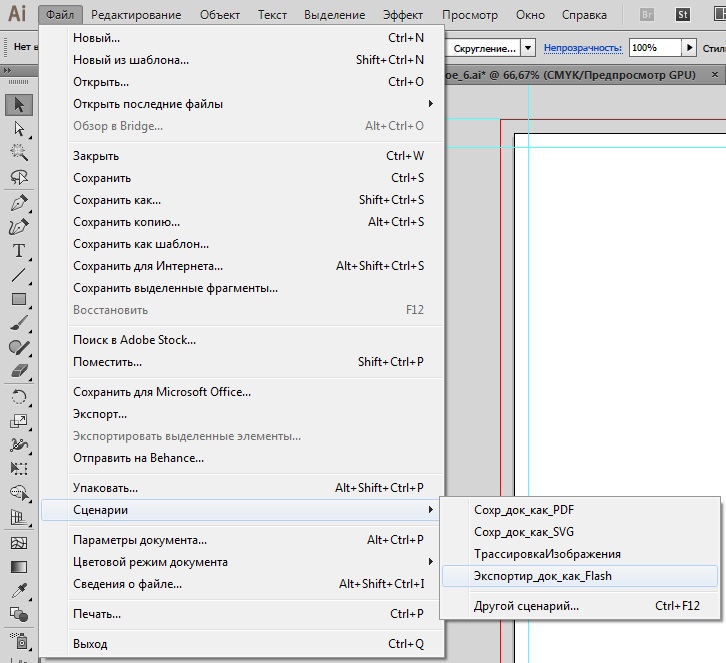Screen dimensions: 726x663
Task: Close the document tab
Action: tap(715, 75)
